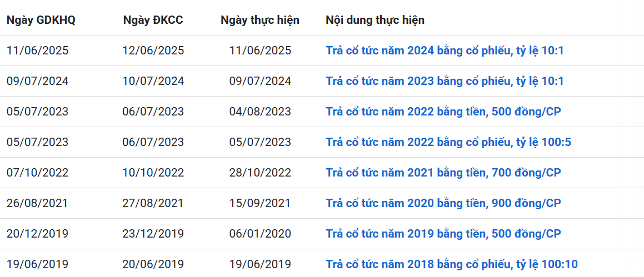Open 2019 cash dividend 500 đồng/CP link
The width and height of the screenshot is (644, 277).
(x=443, y=234)
